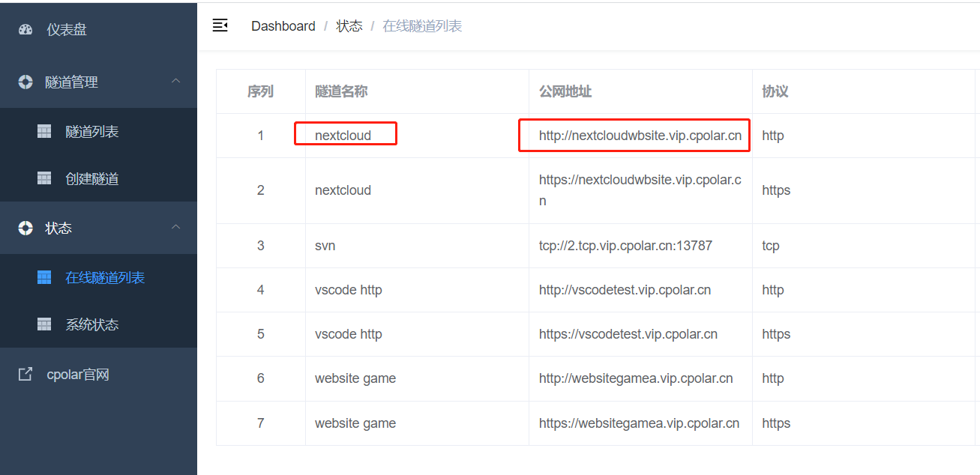Image resolution: width=980 pixels, height=475 pixels.
Task: Collapse the 隧道管理 section
Action: (x=175, y=81)
